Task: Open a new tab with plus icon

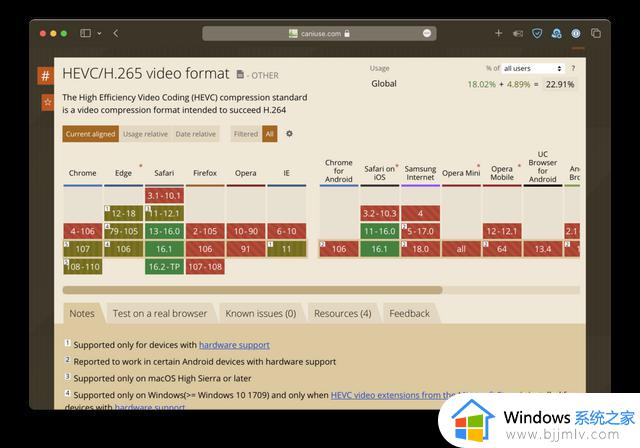Action: [x=498, y=33]
